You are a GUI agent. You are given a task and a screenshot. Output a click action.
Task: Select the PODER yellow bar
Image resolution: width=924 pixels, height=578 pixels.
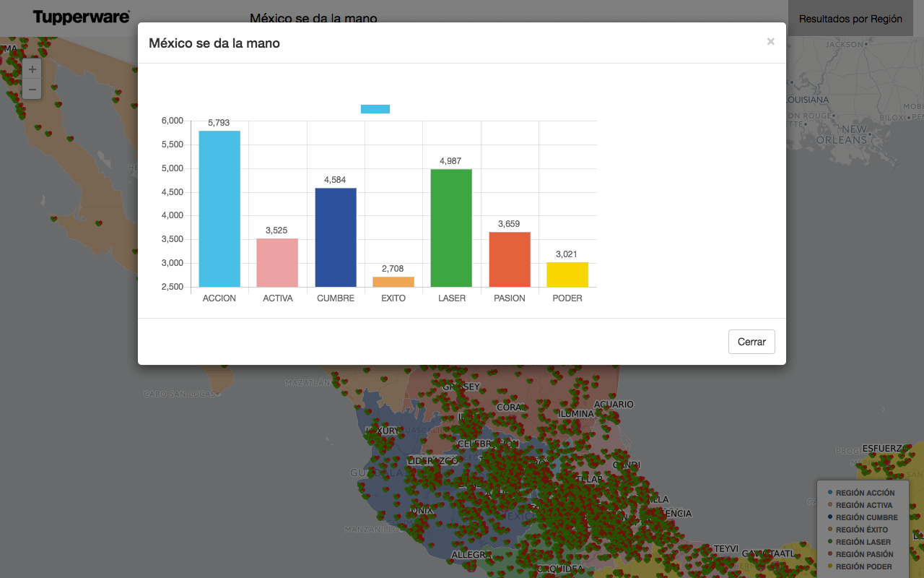click(x=567, y=275)
